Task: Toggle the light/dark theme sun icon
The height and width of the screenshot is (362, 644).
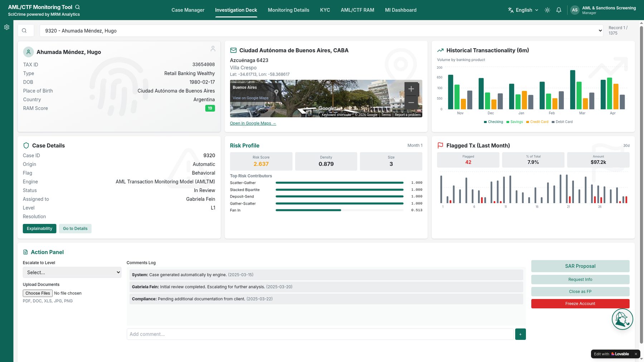Action: [547, 10]
